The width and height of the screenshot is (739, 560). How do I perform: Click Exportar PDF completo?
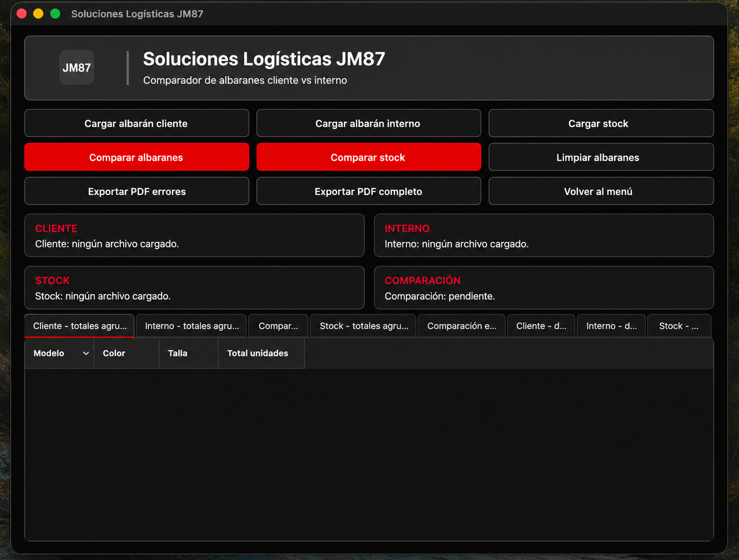point(368,191)
